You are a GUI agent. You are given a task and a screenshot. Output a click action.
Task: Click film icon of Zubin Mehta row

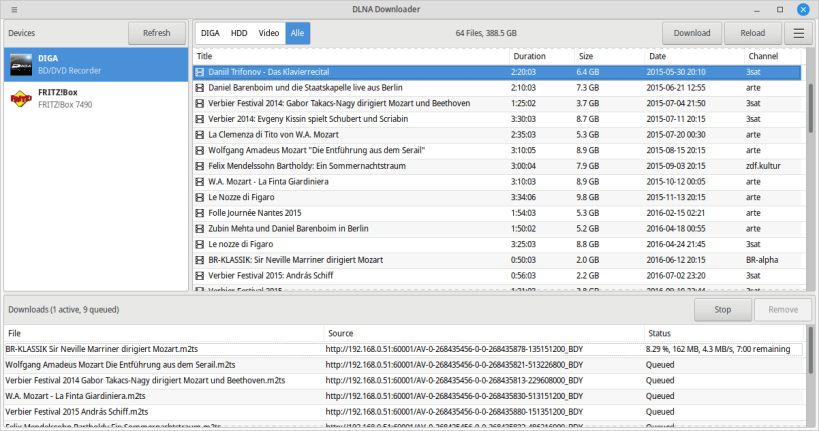200,229
